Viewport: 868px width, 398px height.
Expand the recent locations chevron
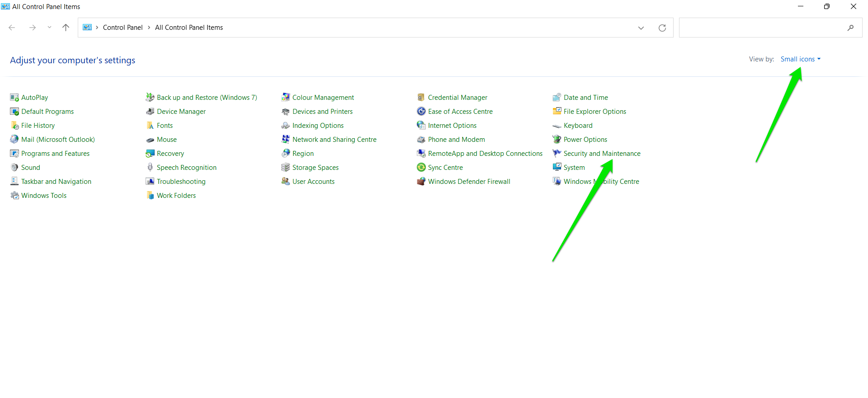(49, 28)
